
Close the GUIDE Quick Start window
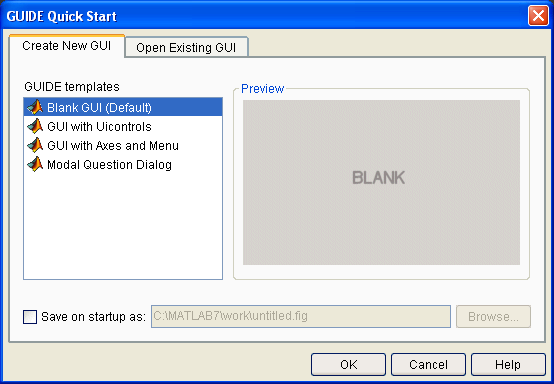(538, 16)
